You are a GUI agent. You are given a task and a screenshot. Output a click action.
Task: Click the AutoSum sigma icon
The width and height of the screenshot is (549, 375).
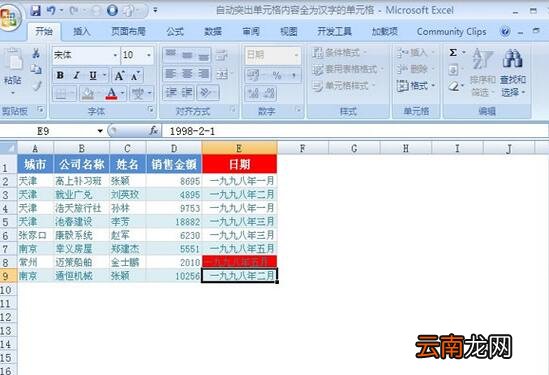tap(453, 53)
